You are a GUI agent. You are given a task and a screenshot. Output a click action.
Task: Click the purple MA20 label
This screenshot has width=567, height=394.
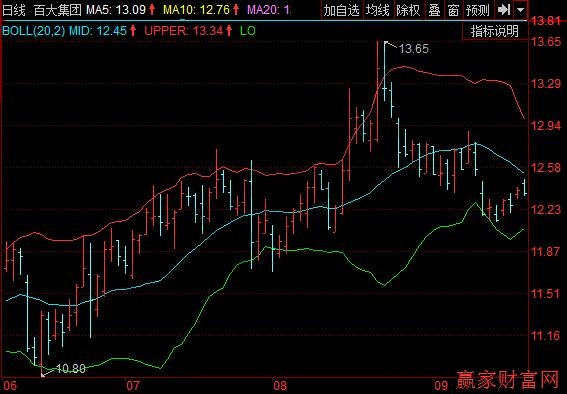(x=269, y=10)
